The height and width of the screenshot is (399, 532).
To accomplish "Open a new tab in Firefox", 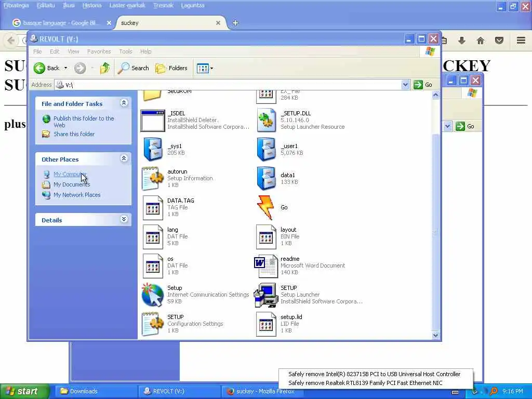I will tap(235, 23).
